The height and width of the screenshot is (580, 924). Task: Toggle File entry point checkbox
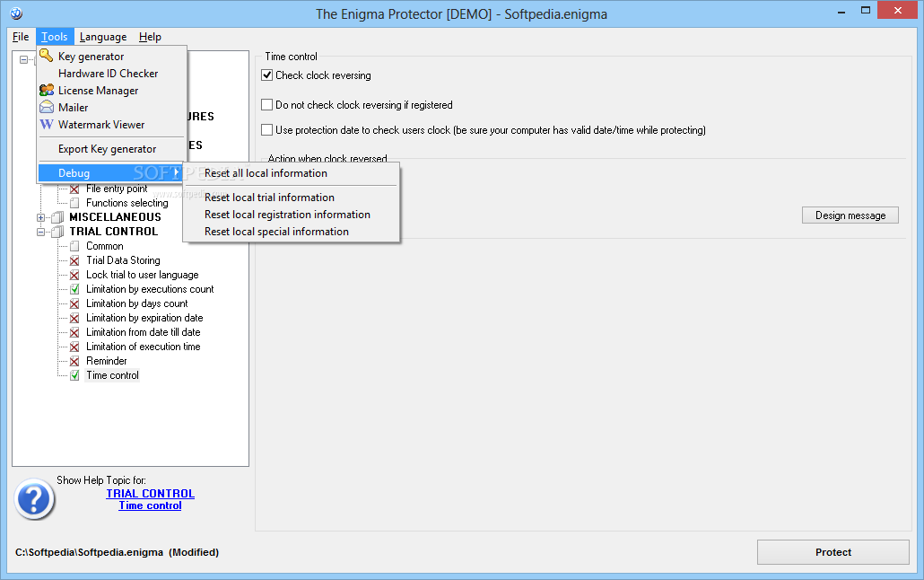74,189
